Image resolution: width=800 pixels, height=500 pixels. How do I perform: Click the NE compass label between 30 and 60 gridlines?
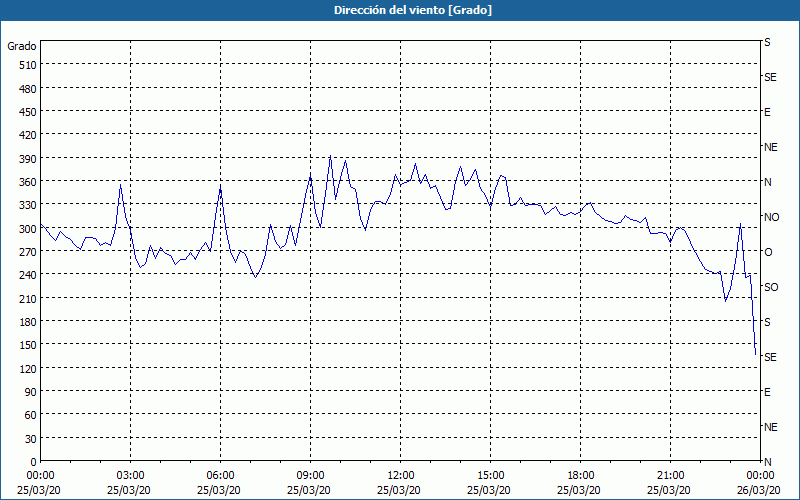771,427
